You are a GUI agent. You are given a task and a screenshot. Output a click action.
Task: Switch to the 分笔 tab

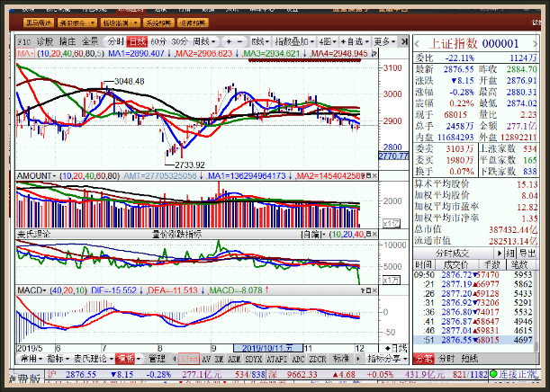coord(424,359)
